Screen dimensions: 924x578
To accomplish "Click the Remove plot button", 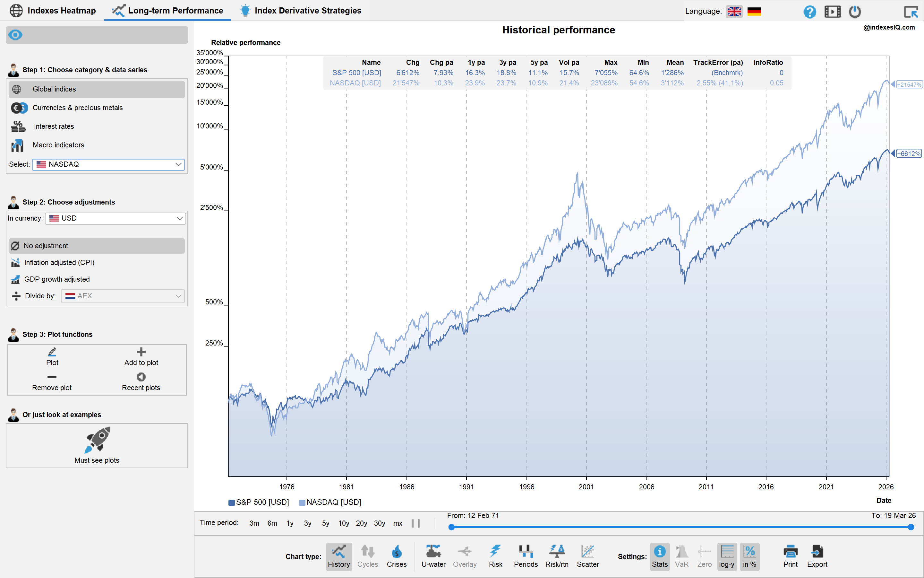I will (52, 382).
